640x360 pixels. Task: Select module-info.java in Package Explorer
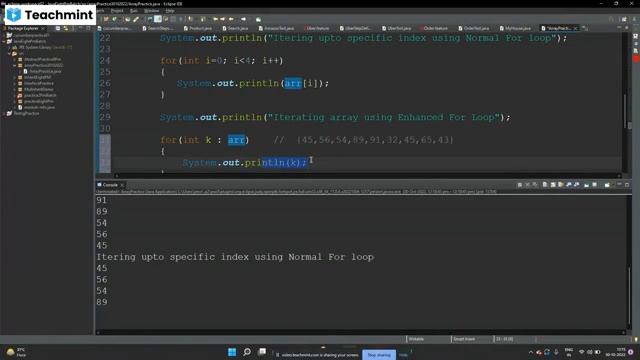[x=36, y=107]
